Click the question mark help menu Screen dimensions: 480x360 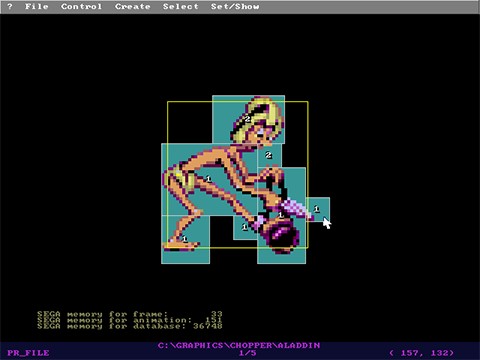(x=10, y=6)
